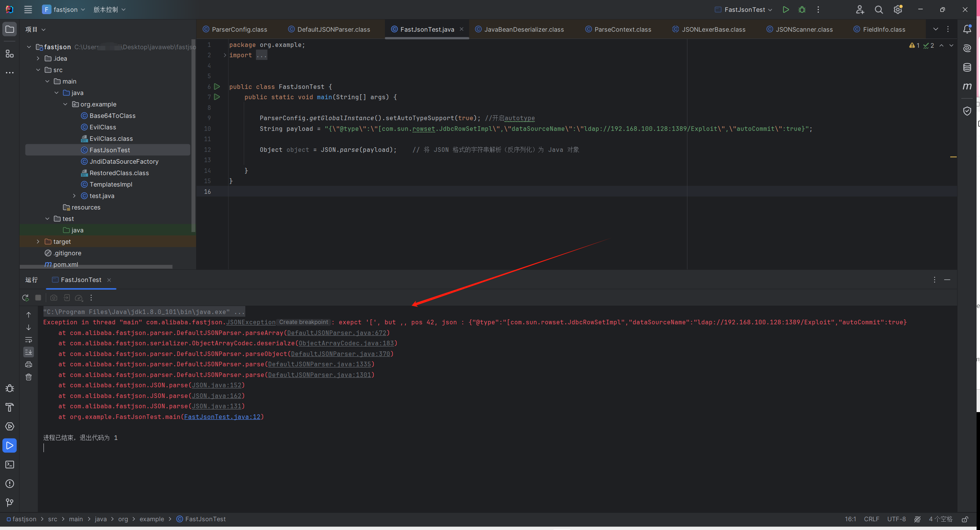Open the shield tool window icon
Image resolution: width=980 pixels, height=530 pixels.
967,111
